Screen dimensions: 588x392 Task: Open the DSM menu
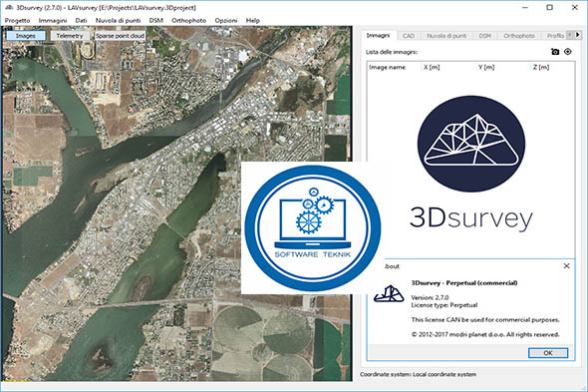(x=156, y=20)
